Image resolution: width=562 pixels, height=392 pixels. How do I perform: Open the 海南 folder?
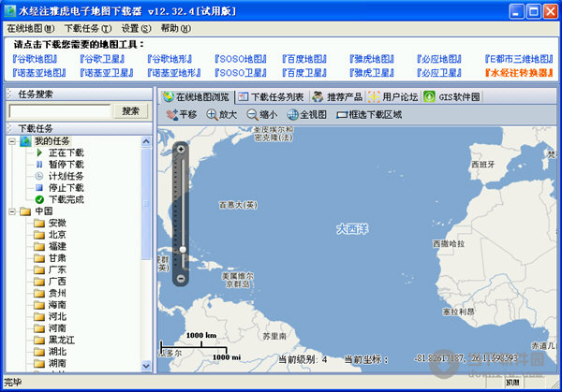coord(51,305)
